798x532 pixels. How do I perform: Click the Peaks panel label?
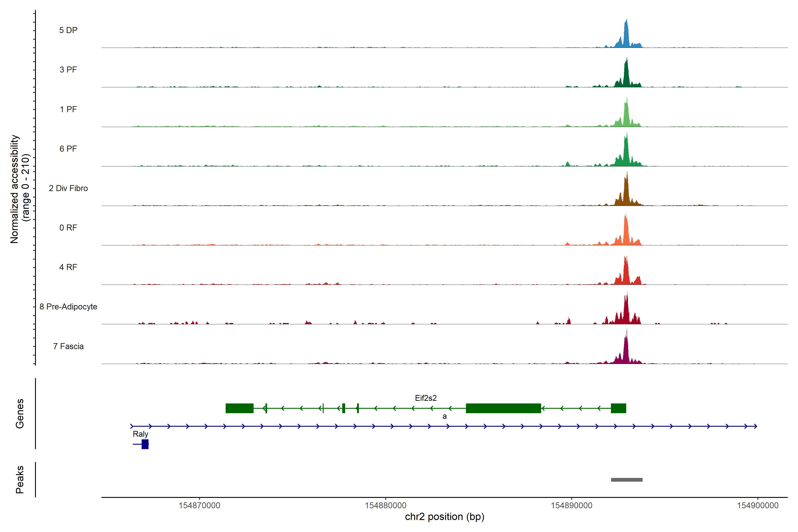tap(20, 479)
